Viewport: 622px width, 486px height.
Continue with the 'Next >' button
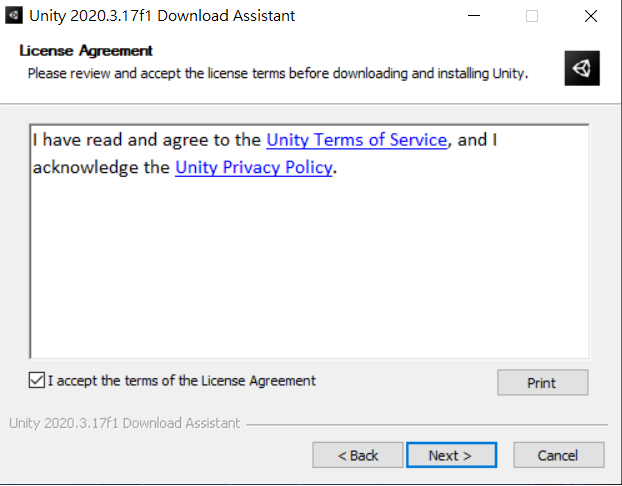pyautogui.click(x=451, y=455)
